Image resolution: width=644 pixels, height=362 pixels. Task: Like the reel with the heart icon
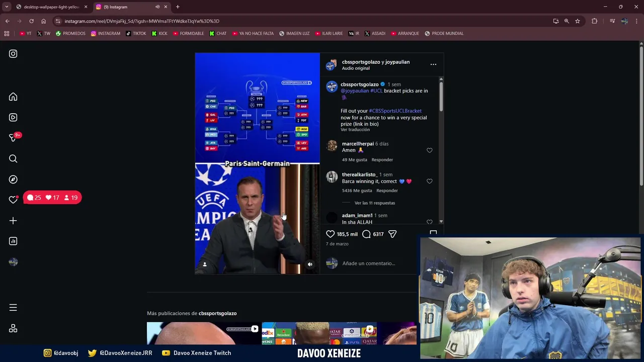pos(330,234)
